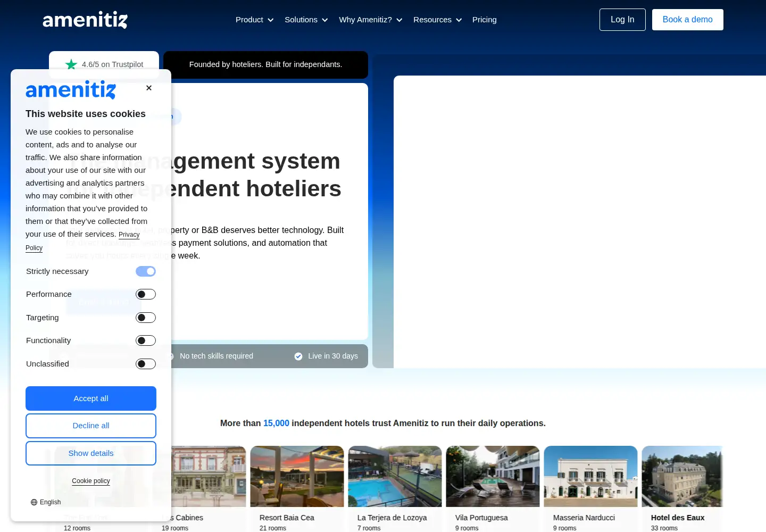Viewport: 766px width, 532px height.
Task: Decline all cookies
Action: tap(91, 426)
